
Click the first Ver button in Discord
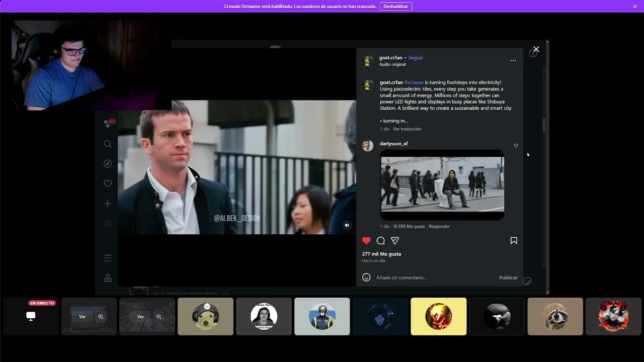pos(83,317)
